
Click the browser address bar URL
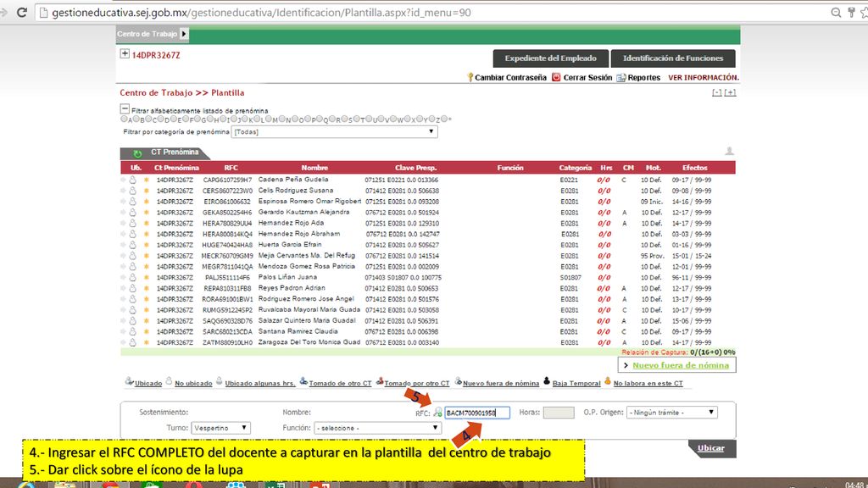(261, 12)
